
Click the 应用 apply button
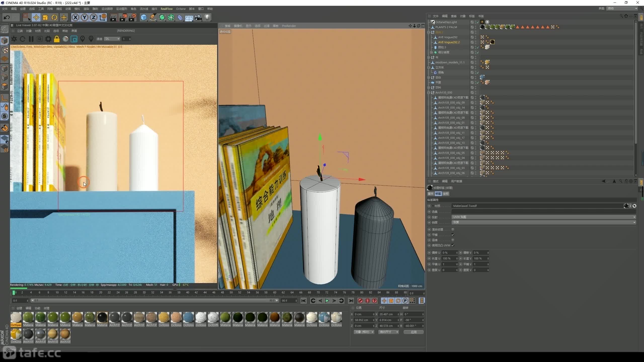pyautogui.click(x=414, y=332)
